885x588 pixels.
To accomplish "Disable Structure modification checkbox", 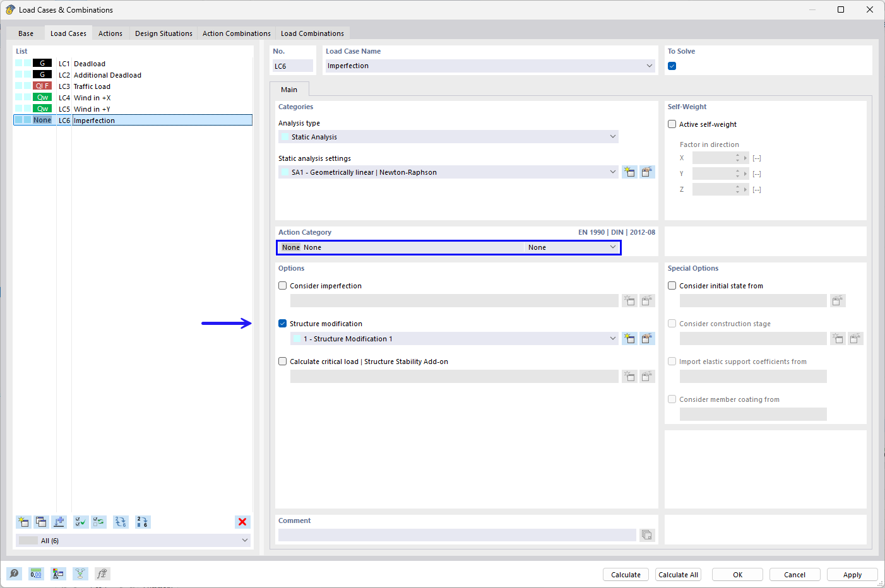I will 283,324.
